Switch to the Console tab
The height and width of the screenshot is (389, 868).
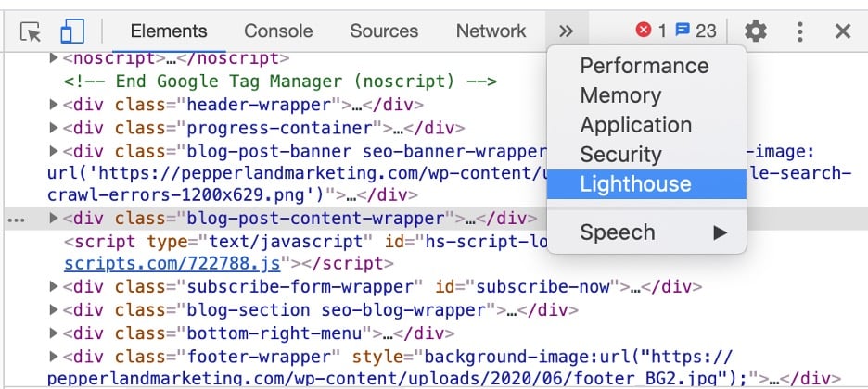pos(278,31)
